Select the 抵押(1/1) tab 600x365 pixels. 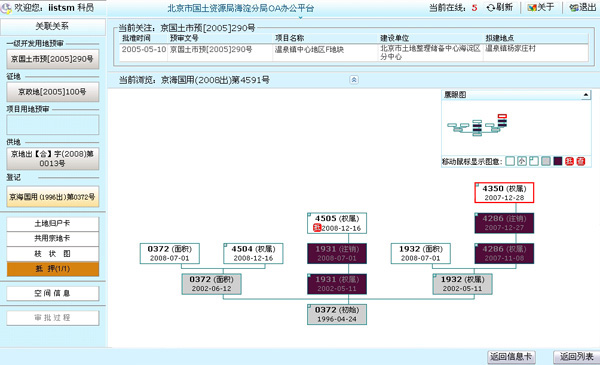coord(53,269)
